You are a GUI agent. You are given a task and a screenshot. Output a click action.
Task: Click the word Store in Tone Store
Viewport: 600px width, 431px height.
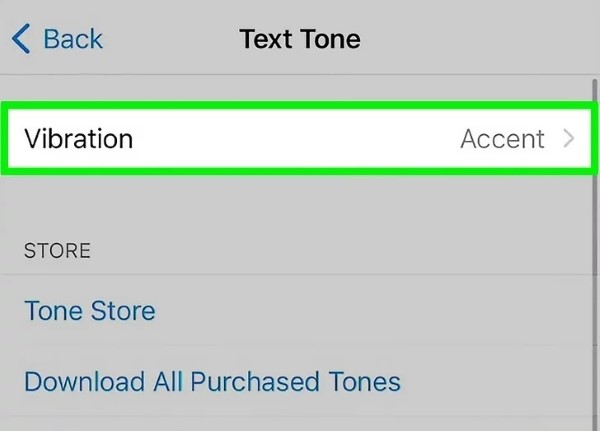pyautogui.click(x=125, y=311)
